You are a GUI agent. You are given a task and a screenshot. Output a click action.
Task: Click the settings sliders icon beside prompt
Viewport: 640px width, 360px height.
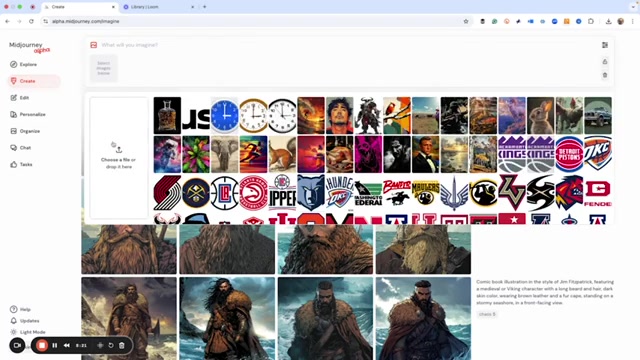[605, 45]
